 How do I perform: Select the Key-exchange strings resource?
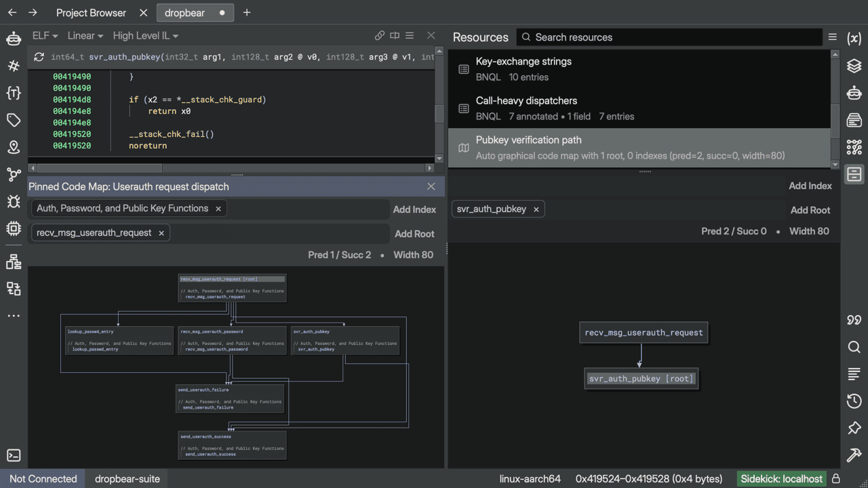point(639,69)
